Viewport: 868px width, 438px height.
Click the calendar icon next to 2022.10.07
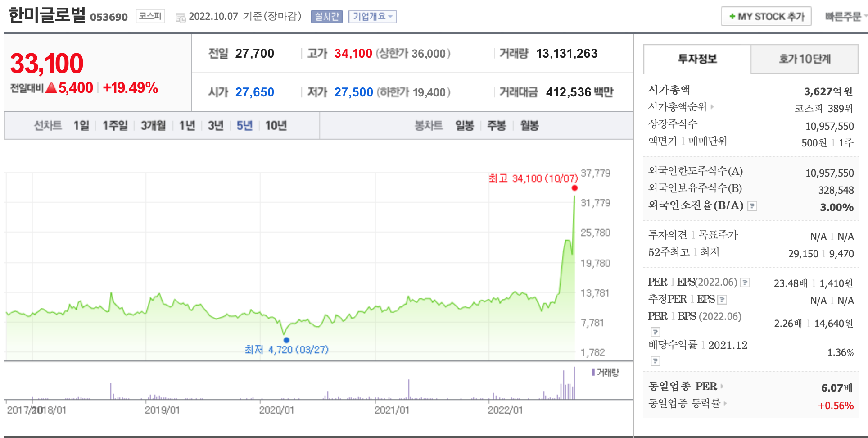click(181, 18)
